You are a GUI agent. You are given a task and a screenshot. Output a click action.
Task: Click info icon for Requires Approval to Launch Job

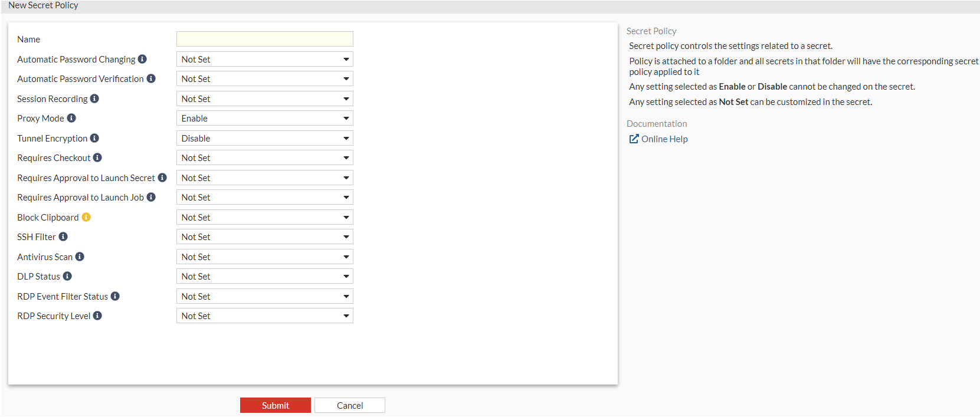(151, 197)
